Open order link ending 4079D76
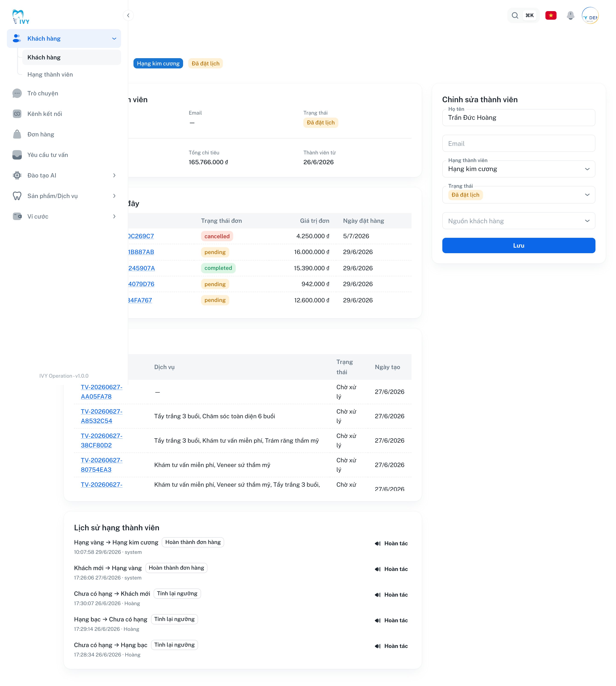The height and width of the screenshot is (686, 616). pyautogui.click(x=141, y=284)
